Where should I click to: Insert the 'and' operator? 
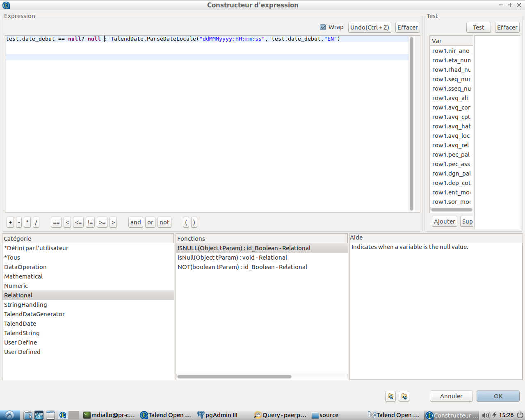tap(136, 222)
